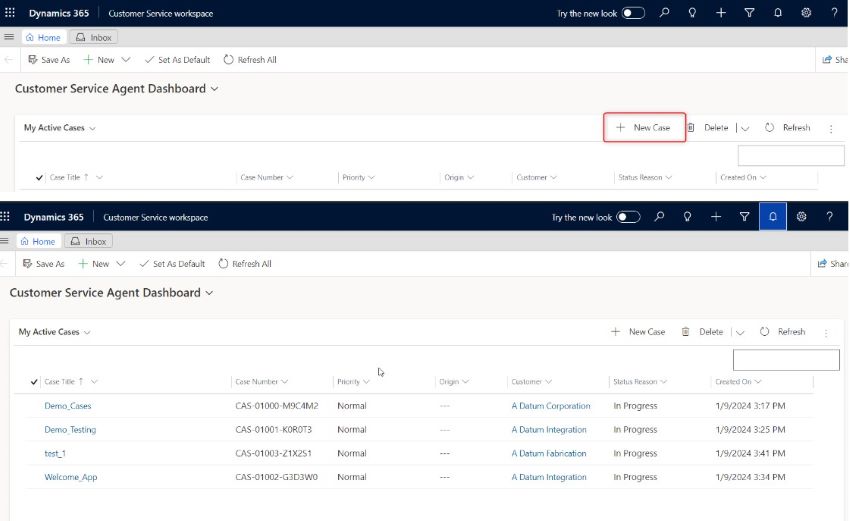Switch to Home tab in lower window

click(38, 241)
